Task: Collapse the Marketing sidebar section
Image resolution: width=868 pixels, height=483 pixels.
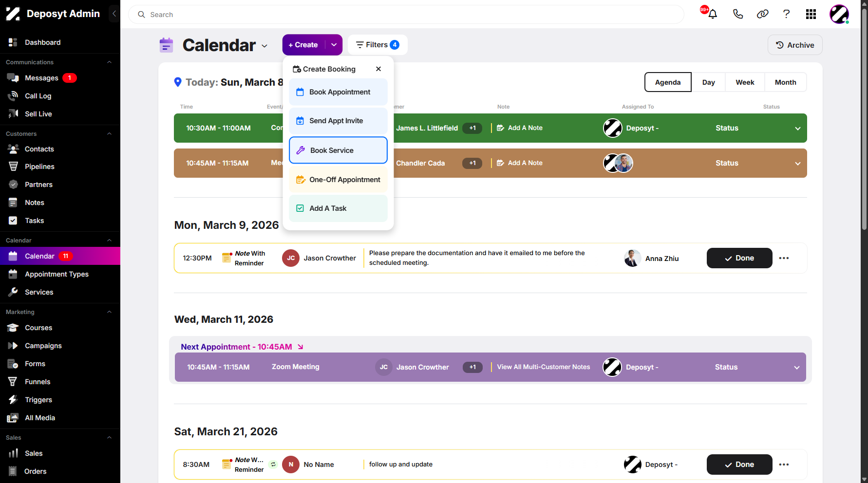Action: [109, 312]
